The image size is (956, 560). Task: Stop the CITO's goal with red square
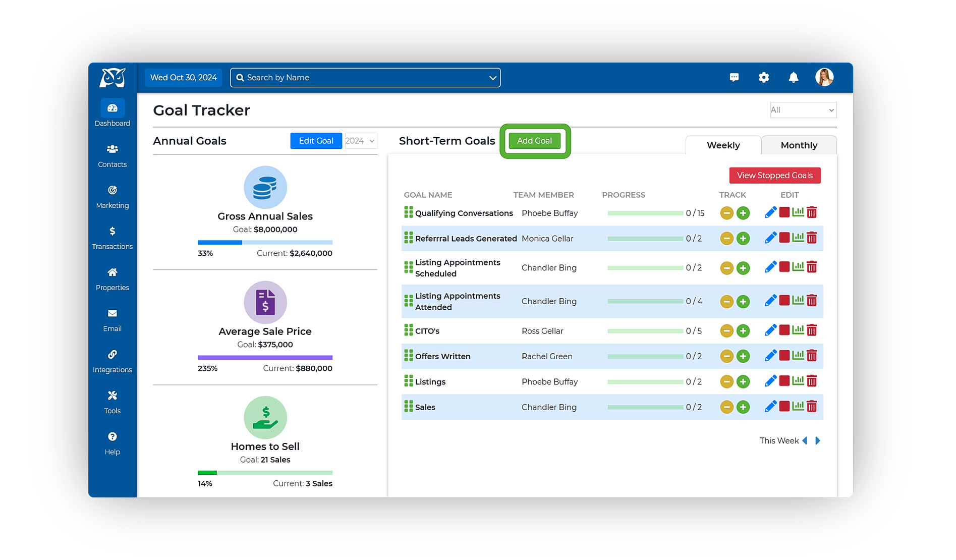[x=784, y=330]
